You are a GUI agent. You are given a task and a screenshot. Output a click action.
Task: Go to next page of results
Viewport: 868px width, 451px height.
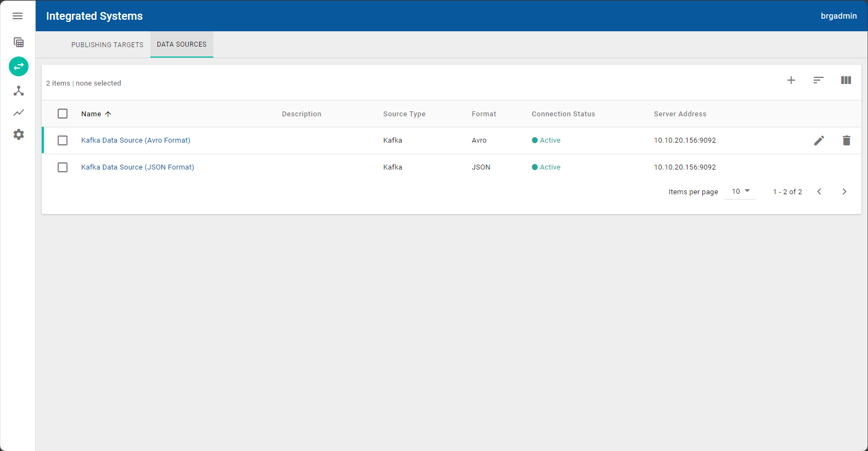click(844, 191)
